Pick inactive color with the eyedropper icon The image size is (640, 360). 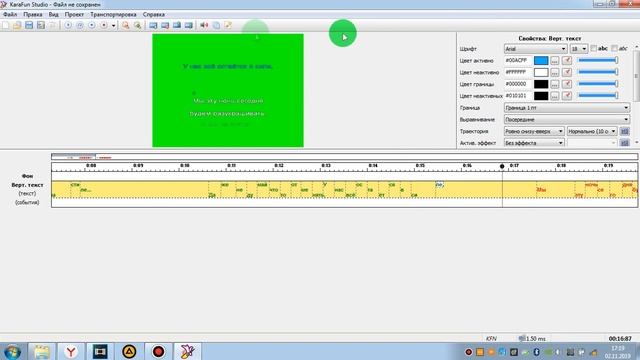click(567, 72)
